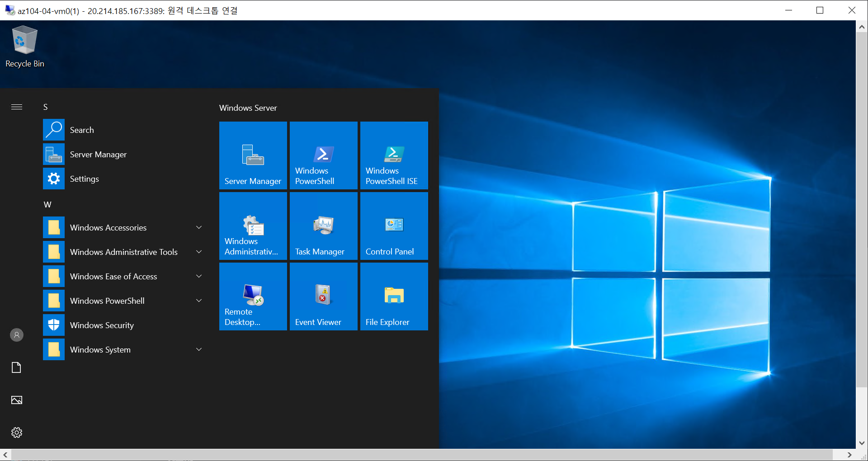Image resolution: width=868 pixels, height=461 pixels.
Task: Open the Windows Administrative Tools tile
Action: tap(253, 226)
